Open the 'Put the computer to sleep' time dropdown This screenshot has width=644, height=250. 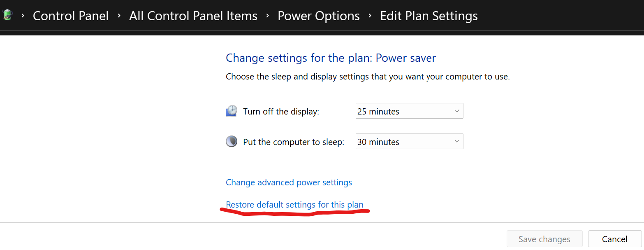[x=409, y=141]
